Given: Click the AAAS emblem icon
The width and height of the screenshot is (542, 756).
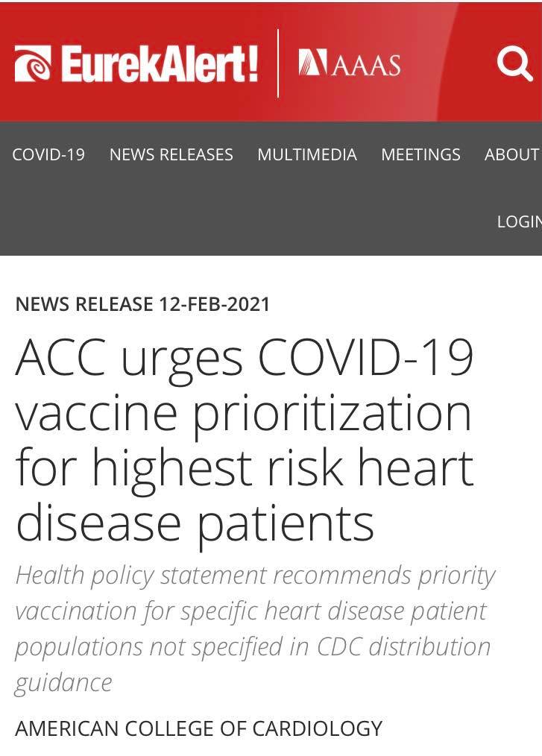Looking at the screenshot, I should tap(312, 64).
